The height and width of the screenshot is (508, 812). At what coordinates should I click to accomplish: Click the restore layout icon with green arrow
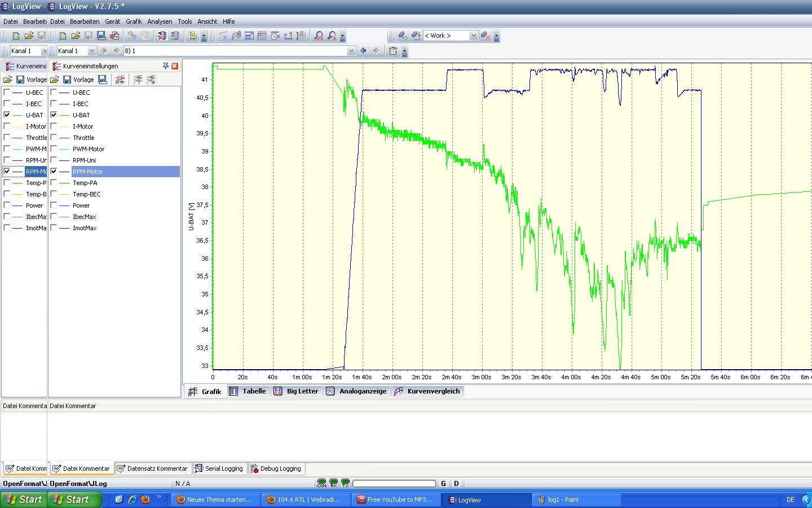(x=403, y=36)
